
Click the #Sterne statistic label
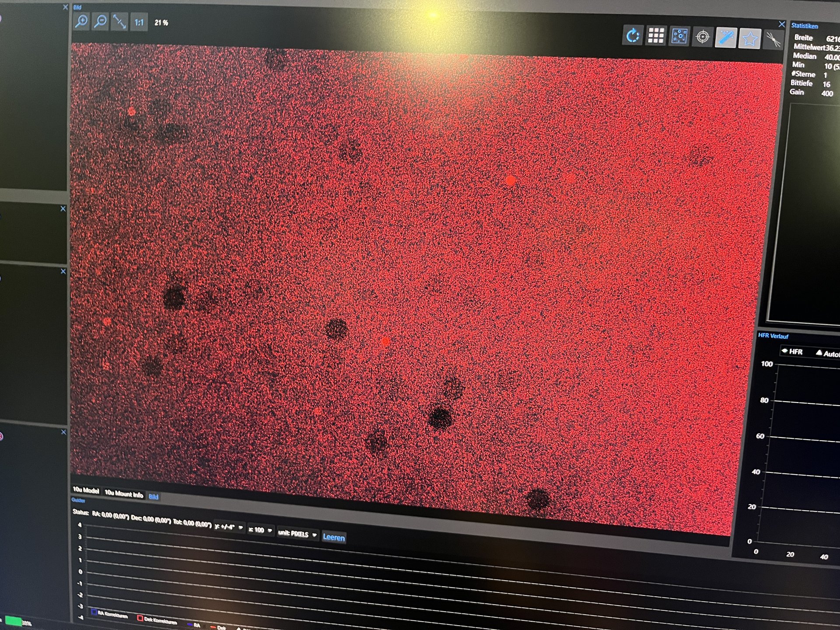[x=803, y=74]
